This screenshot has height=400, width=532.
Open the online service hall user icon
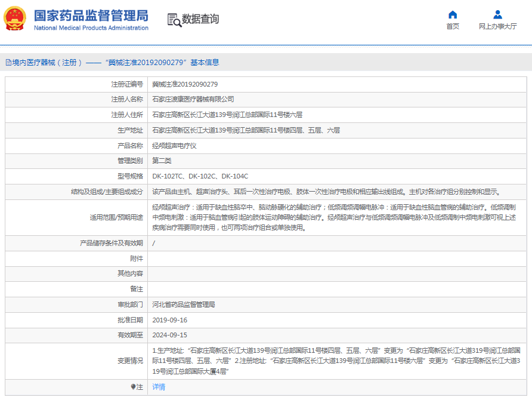(x=498, y=14)
